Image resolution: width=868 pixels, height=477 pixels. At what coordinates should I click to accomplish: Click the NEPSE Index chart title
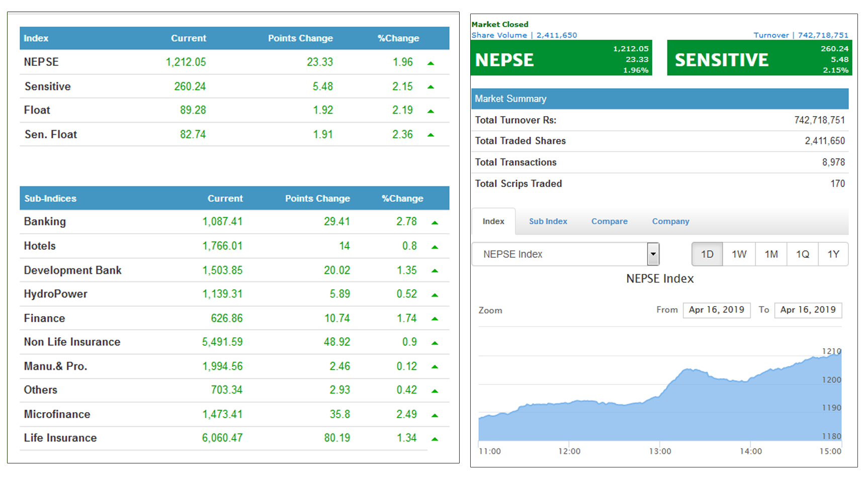[660, 278]
